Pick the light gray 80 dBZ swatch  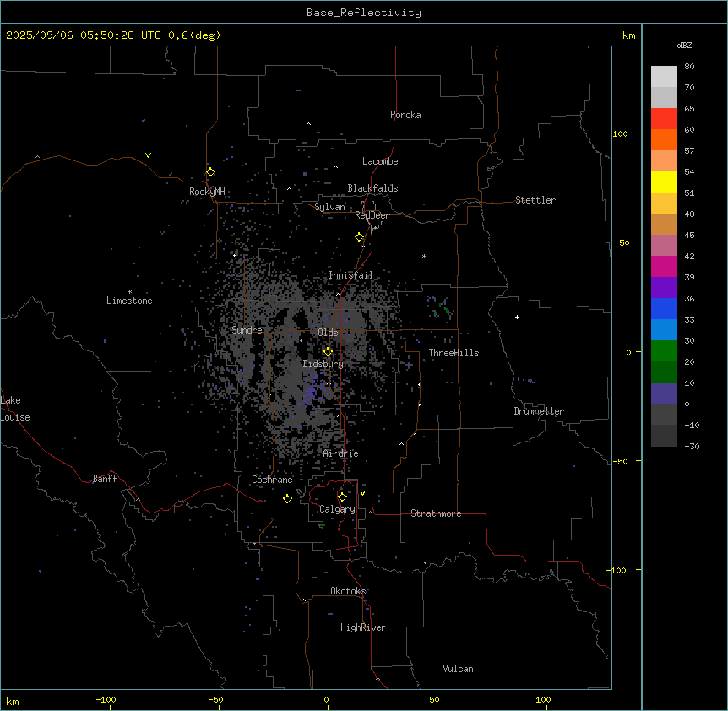coord(664,77)
